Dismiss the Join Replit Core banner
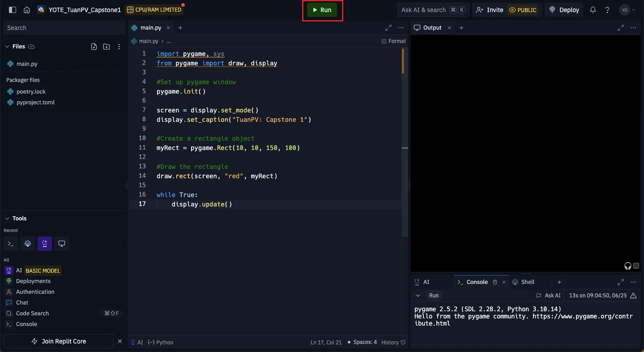This screenshot has height=352, width=644. coord(120,341)
